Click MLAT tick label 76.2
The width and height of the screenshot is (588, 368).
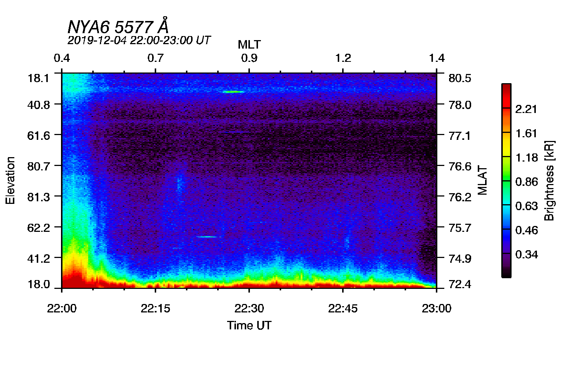tap(460, 197)
